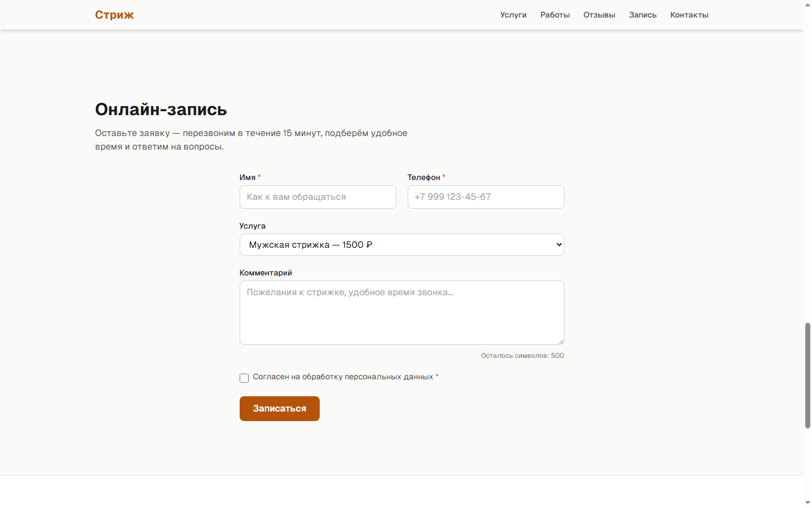Open the Услуги navigation link

(513, 15)
